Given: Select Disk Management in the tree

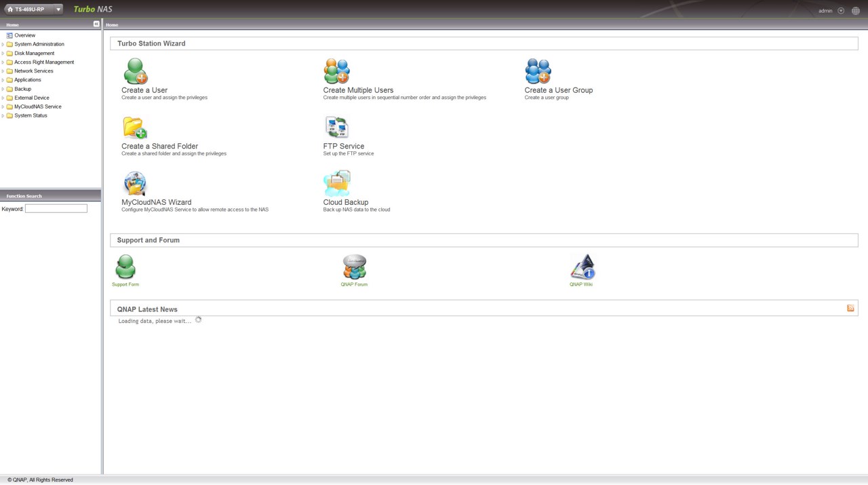Looking at the screenshot, I should click(x=35, y=53).
